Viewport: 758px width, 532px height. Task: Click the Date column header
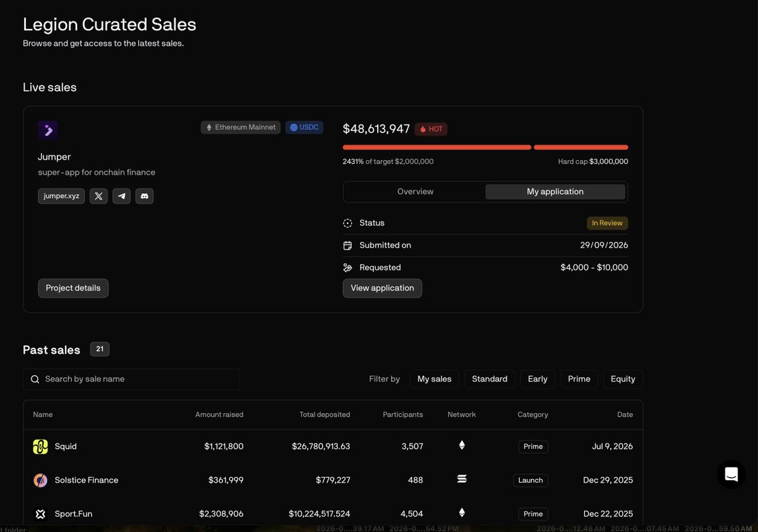pos(625,415)
